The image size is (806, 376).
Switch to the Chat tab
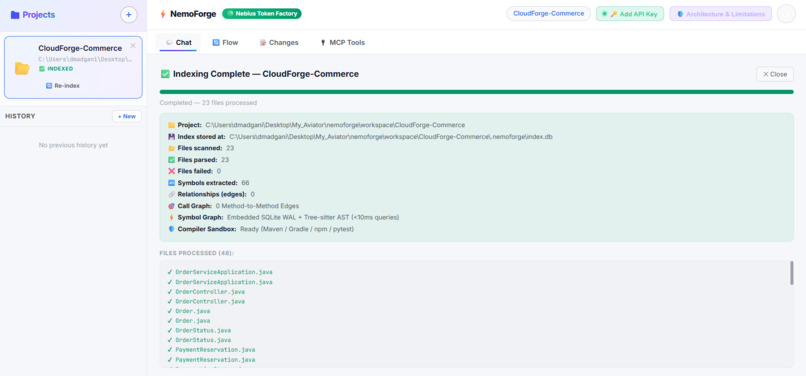click(x=178, y=43)
